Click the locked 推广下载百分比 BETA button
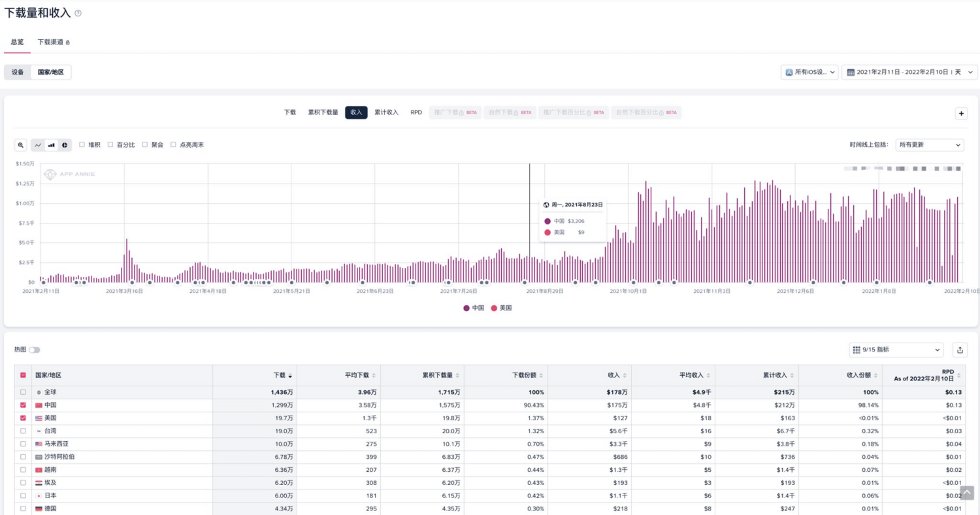This screenshot has height=515, width=980. coord(574,112)
